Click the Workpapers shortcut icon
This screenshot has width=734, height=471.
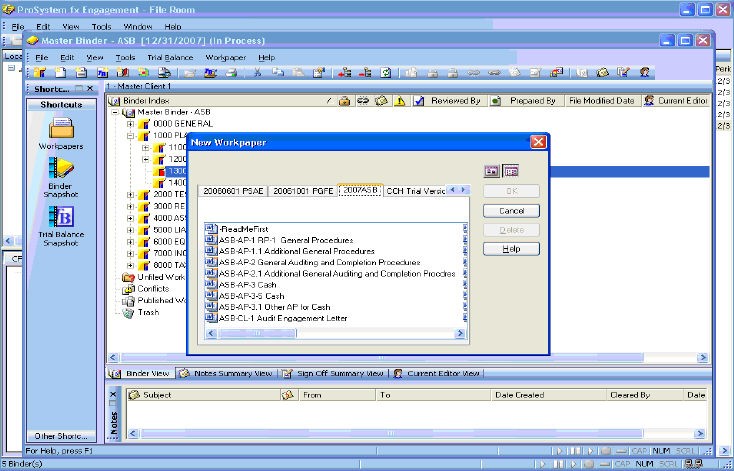[x=61, y=128]
